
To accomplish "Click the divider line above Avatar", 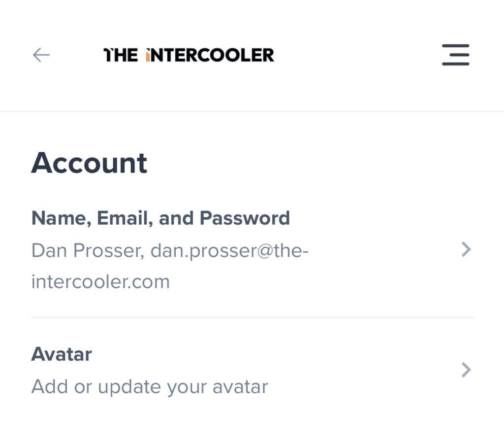I will coord(252,317).
